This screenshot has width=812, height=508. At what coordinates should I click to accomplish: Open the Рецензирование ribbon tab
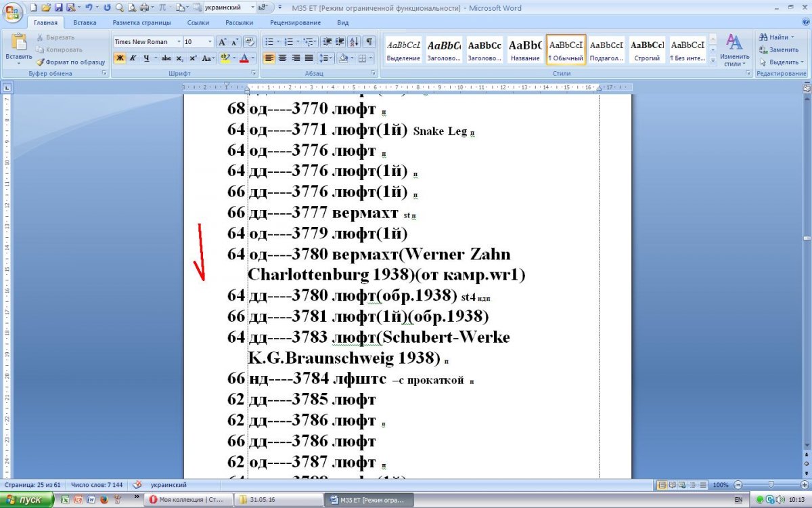tap(295, 22)
